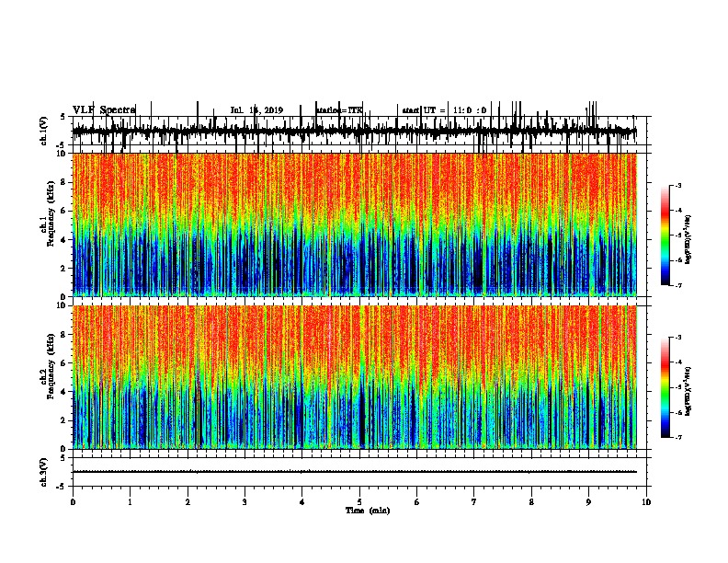728x563 pixels.
Task: Click the "-3" value on ch.1 colorbar
Action: pos(678,185)
